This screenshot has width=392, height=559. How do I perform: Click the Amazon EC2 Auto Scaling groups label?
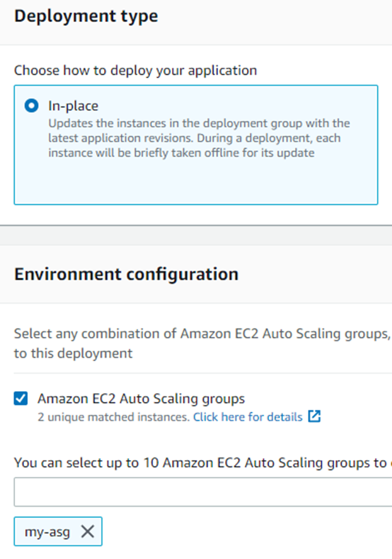click(141, 399)
